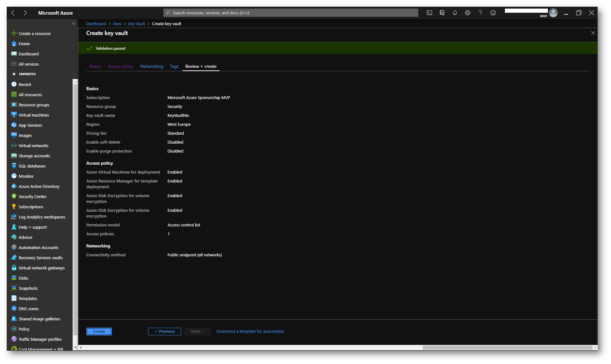This screenshot has height=364, width=611.
Task: Open DNS zones
Action: (29, 309)
